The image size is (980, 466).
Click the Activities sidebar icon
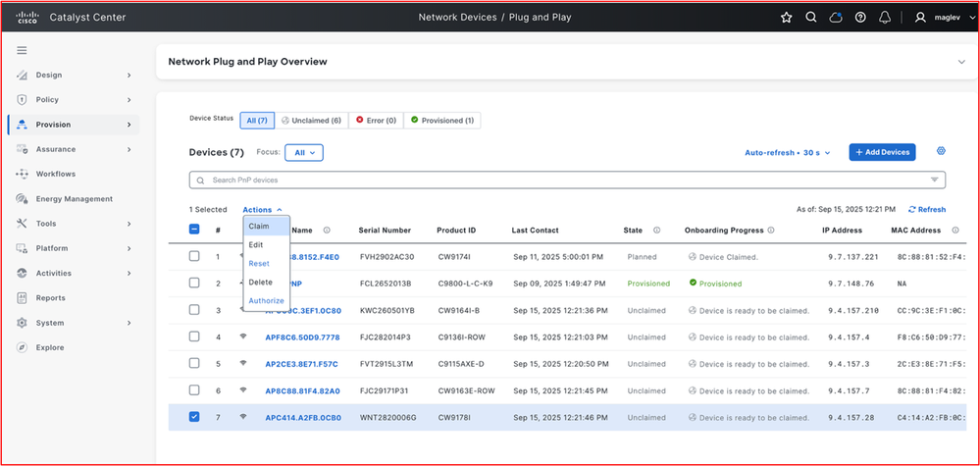click(x=22, y=273)
